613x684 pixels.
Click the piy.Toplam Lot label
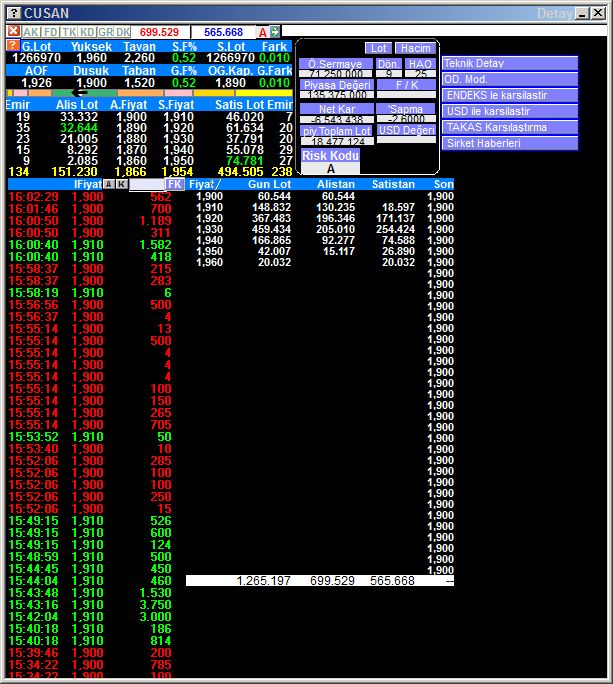pos(337,130)
